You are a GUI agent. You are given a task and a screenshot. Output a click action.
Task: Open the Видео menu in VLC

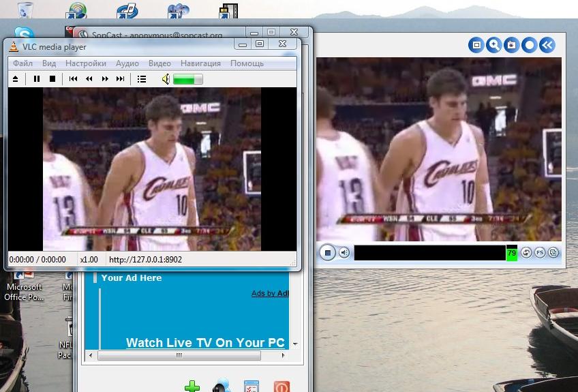click(159, 63)
